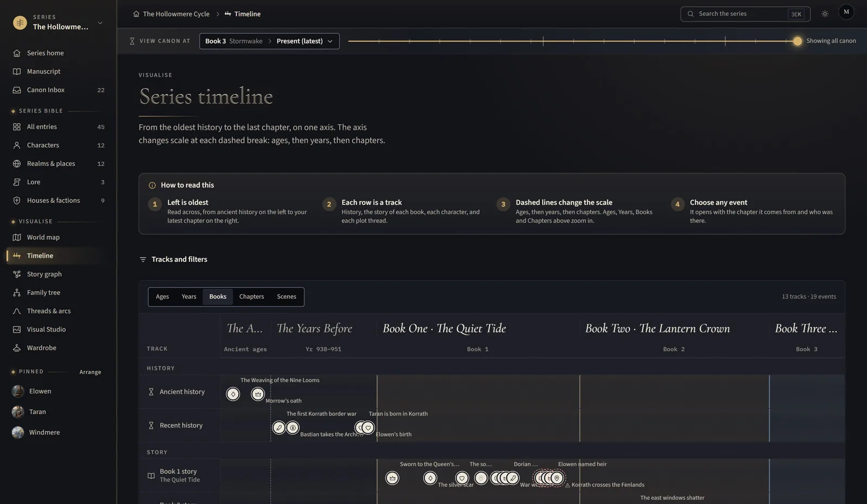Click first Book 1 story crown marker
Viewport: 867px width, 504px height.
click(x=392, y=478)
